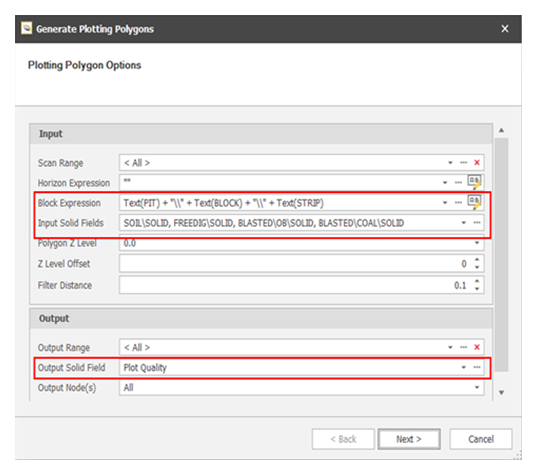This screenshot has height=475, width=537.
Task: Open the Scan Range ellipsis browse button
Action: click(463, 163)
